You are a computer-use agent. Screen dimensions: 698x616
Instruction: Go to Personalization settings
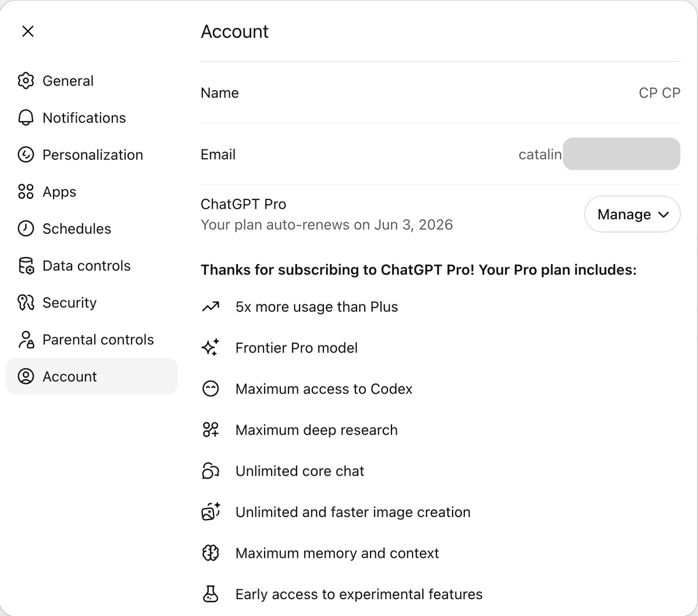click(x=91, y=155)
